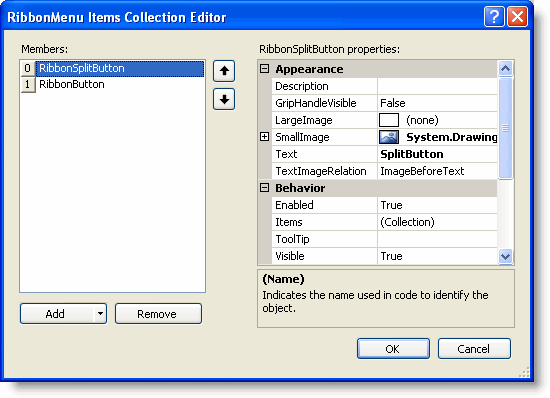Screen dimensions: 550x398
Task: Click member index 1 box
Action: click(x=28, y=85)
